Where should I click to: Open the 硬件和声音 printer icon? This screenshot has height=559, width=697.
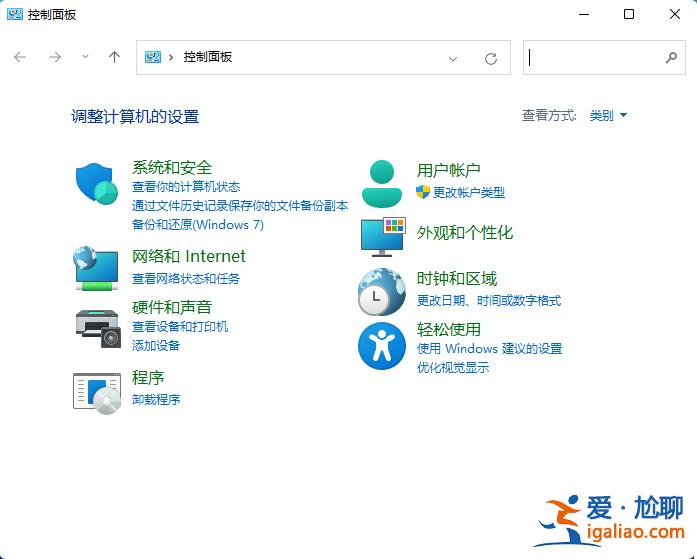pyautogui.click(x=98, y=329)
